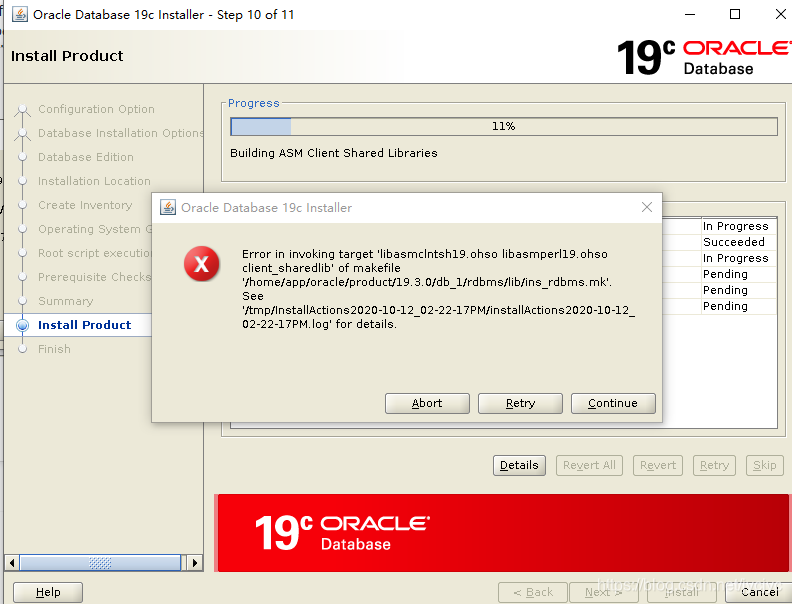Click the Java icon in dialog title
Image resolution: width=792 pixels, height=604 pixels.
(168, 207)
